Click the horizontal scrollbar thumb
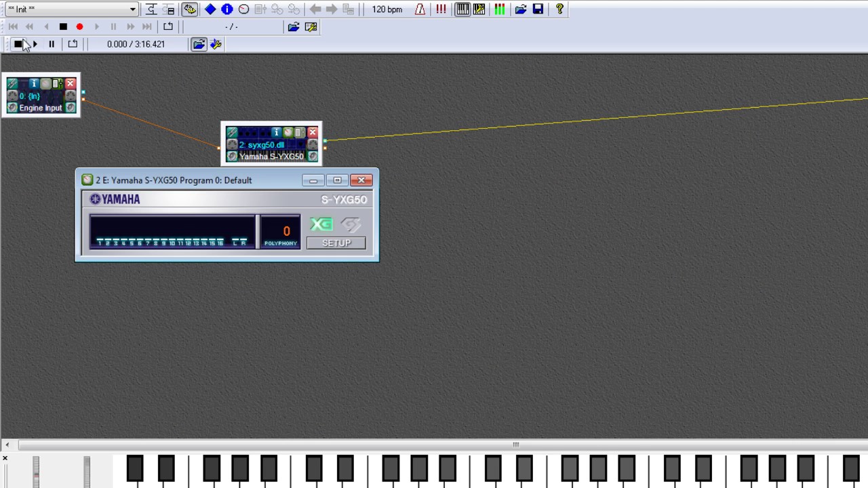Viewport: 868px width, 488px height. (x=516, y=445)
